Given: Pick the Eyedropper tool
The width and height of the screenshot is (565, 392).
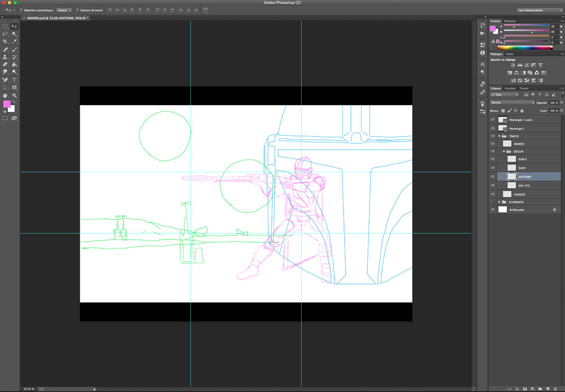Looking at the screenshot, I should [x=15, y=42].
